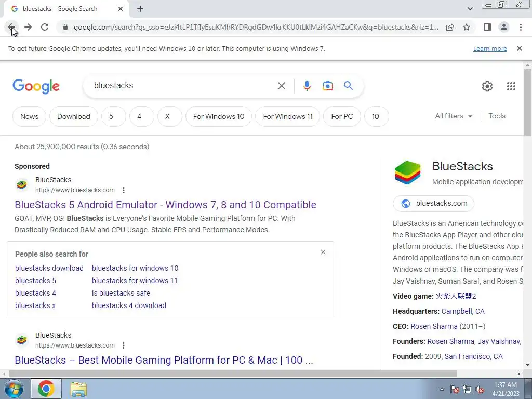The width and height of the screenshot is (532, 399).
Task: Open a new tab with the plus icon
Action: [140, 9]
